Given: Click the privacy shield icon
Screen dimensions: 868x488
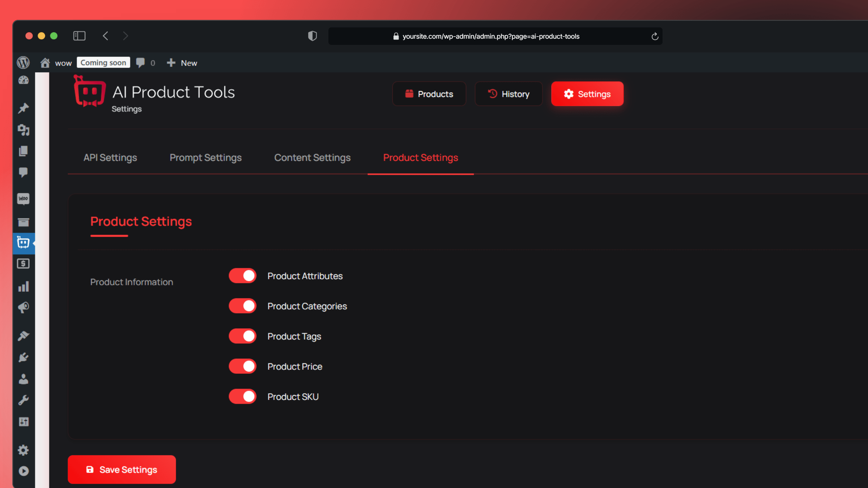Looking at the screenshot, I should (x=312, y=36).
